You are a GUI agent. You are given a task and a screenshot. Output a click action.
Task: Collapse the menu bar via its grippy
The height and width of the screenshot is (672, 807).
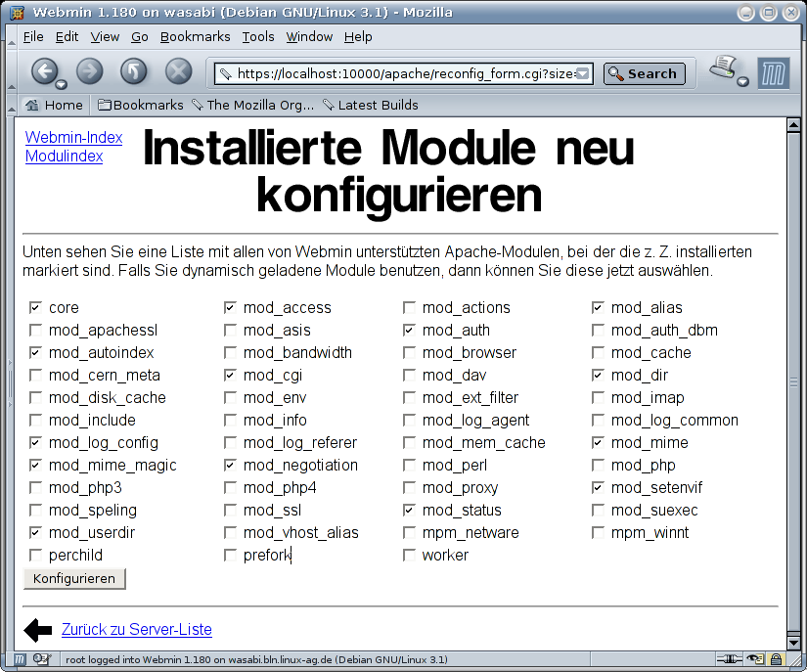12,36
